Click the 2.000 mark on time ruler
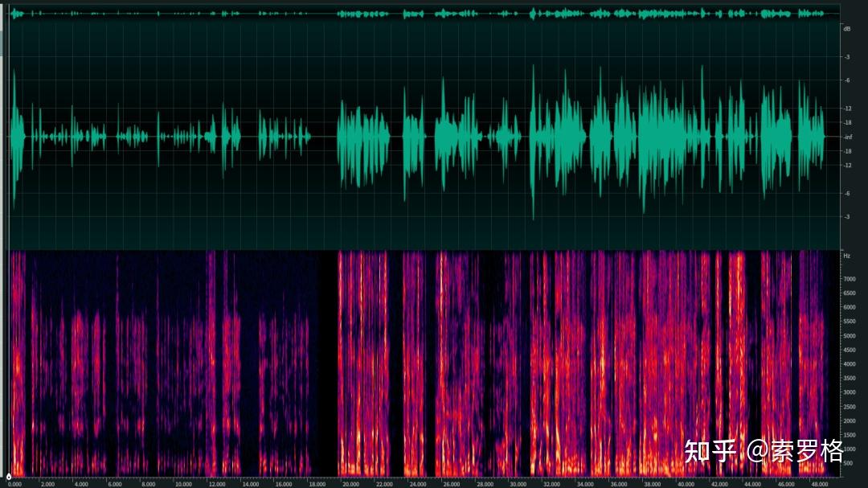 pyautogui.click(x=47, y=484)
